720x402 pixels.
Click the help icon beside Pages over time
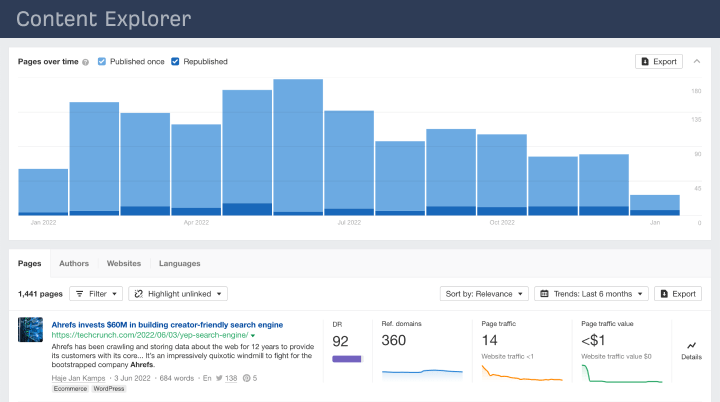85,62
